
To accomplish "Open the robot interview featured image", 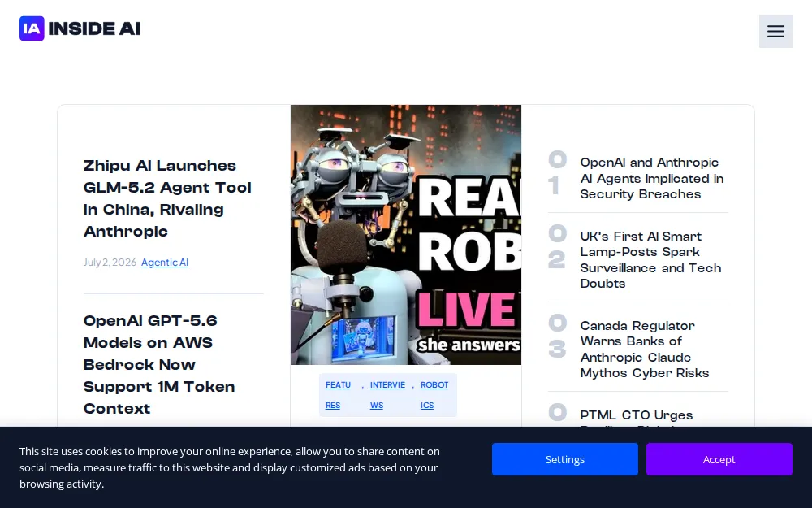I will [405, 235].
